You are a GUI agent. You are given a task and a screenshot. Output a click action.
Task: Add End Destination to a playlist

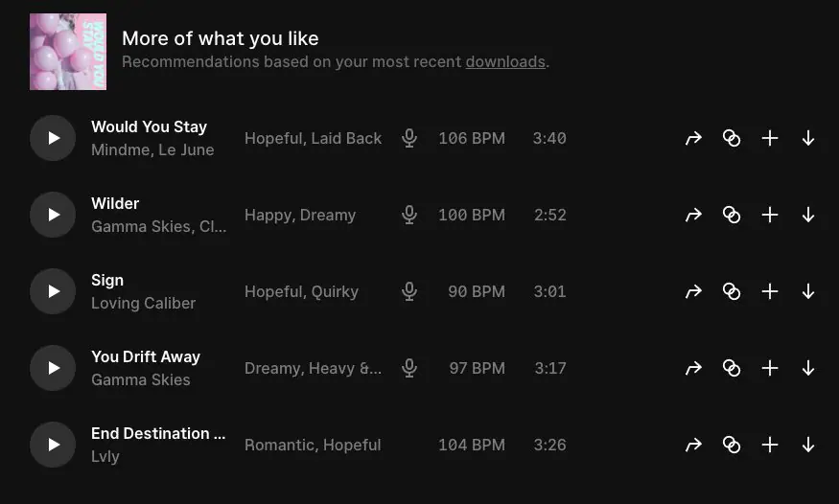coord(770,445)
